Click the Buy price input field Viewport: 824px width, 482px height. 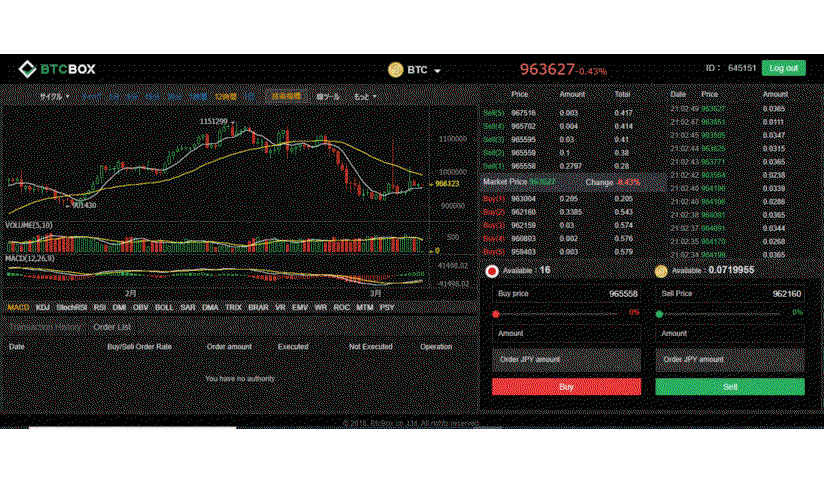pyautogui.click(x=566, y=294)
